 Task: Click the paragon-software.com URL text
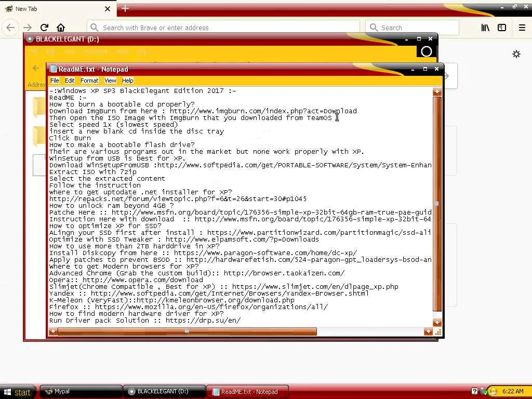point(265,253)
